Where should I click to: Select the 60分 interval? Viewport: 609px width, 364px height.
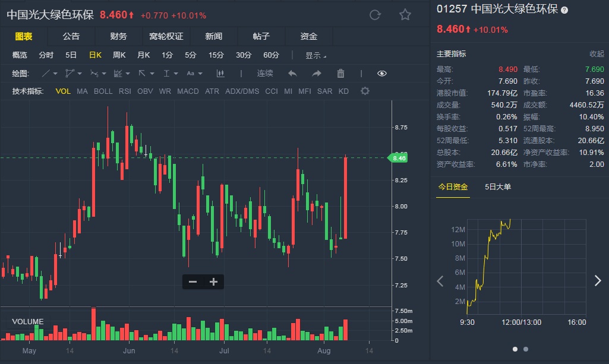[x=271, y=55]
